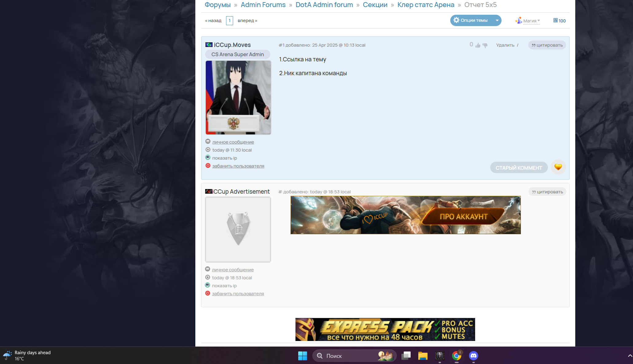This screenshot has width=633, height=364.
Task: Open Discord from the taskbar
Action: (x=473, y=356)
